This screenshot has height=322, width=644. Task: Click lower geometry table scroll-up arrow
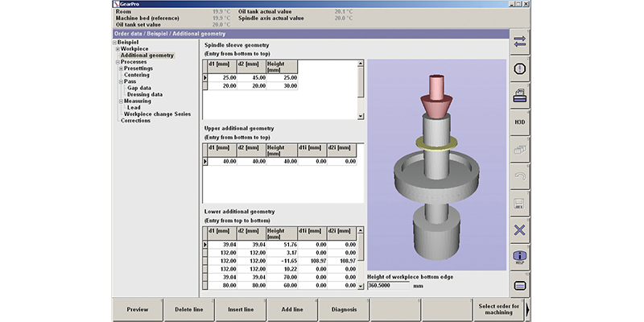(x=361, y=230)
